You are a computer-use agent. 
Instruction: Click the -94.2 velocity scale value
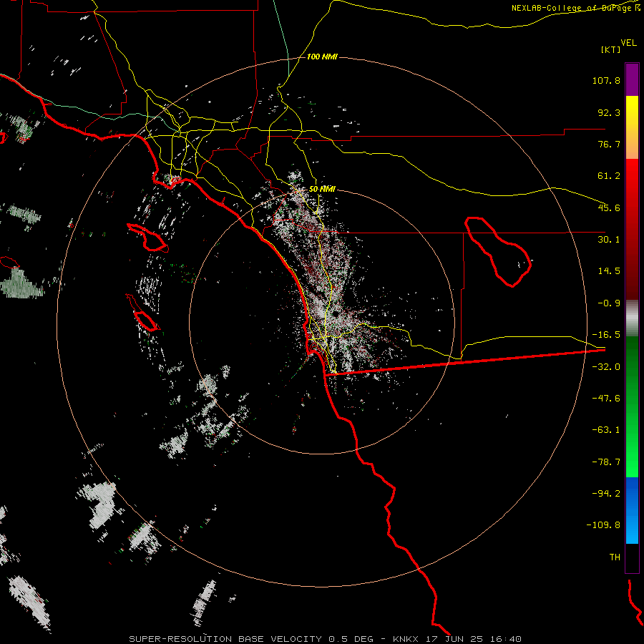(x=606, y=494)
